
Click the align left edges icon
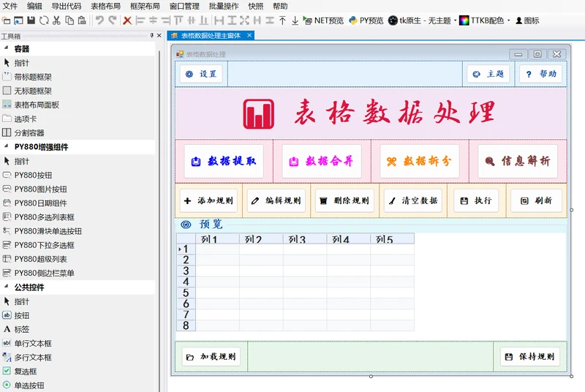tap(140, 20)
